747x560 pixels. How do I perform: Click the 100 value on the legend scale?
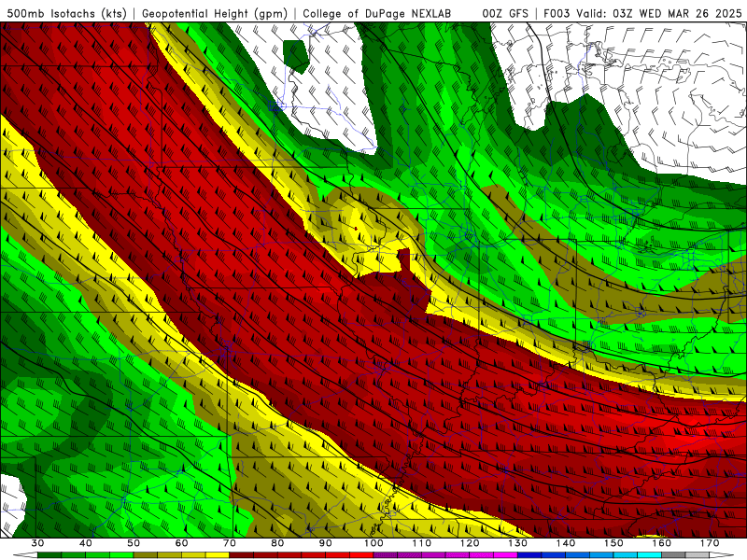pyautogui.click(x=374, y=543)
